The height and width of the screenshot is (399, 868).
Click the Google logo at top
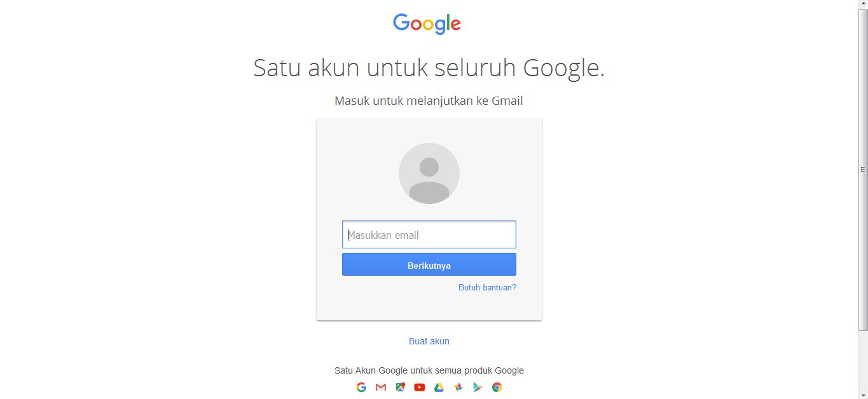point(427,24)
